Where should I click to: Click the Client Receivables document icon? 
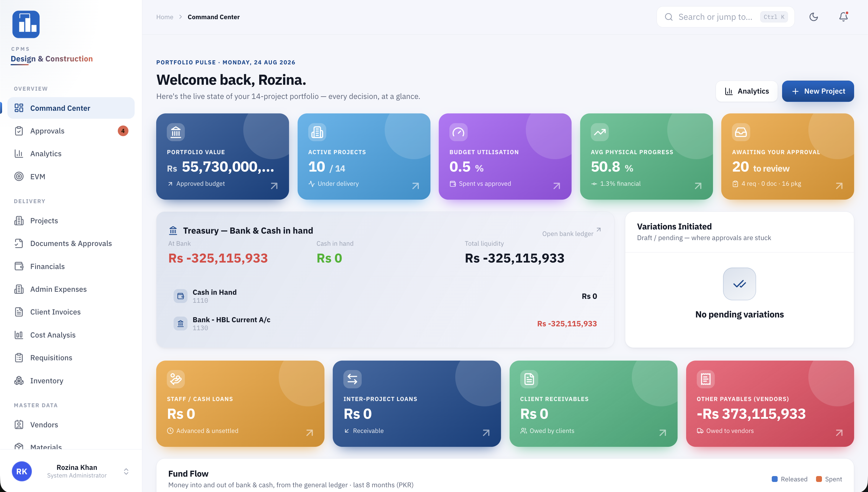(x=529, y=379)
